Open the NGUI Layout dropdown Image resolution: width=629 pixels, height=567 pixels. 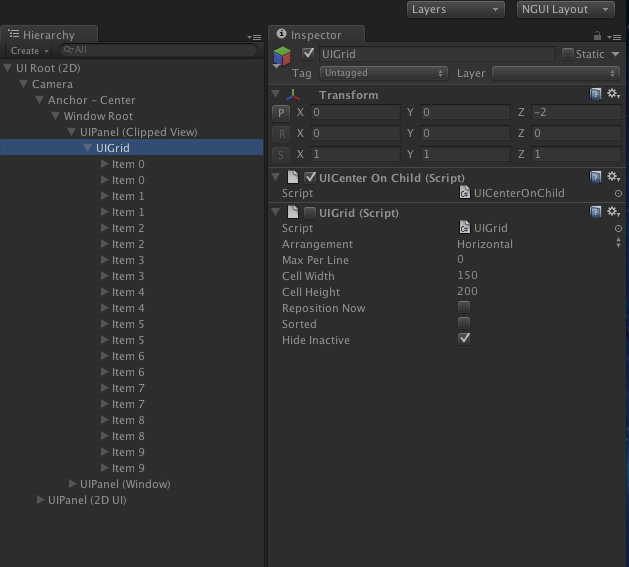pyautogui.click(x=566, y=9)
